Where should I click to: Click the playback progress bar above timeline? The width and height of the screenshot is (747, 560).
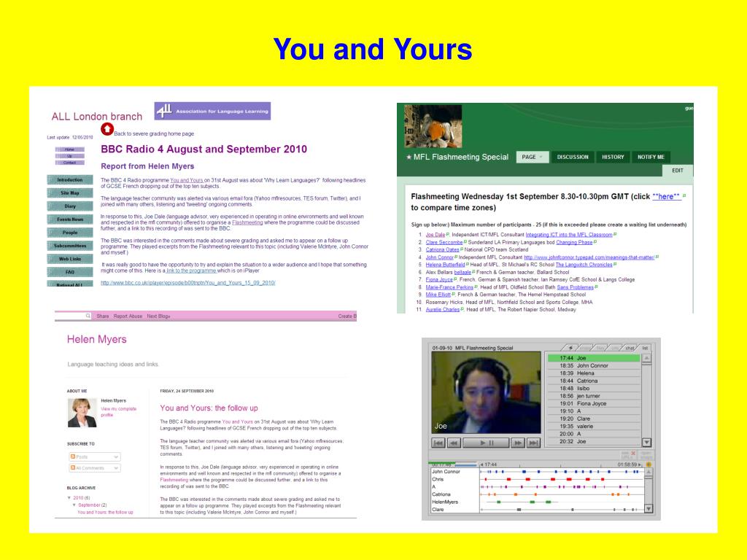[x=452, y=464]
